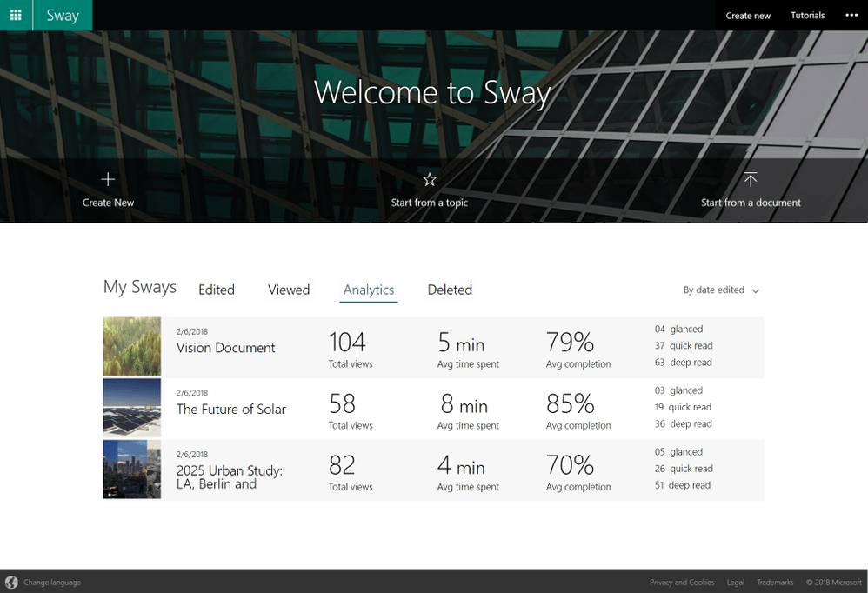This screenshot has height=593, width=868.
Task: Expand the By date edited sort dropdown
Action: (x=721, y=290)
